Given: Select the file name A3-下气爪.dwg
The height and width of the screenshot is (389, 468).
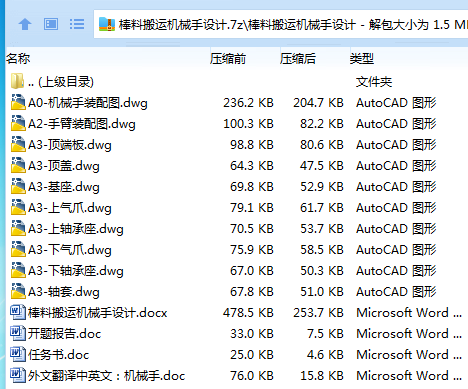Looking at the screenshot, I should pyautogui.click(x=70, y=250).
